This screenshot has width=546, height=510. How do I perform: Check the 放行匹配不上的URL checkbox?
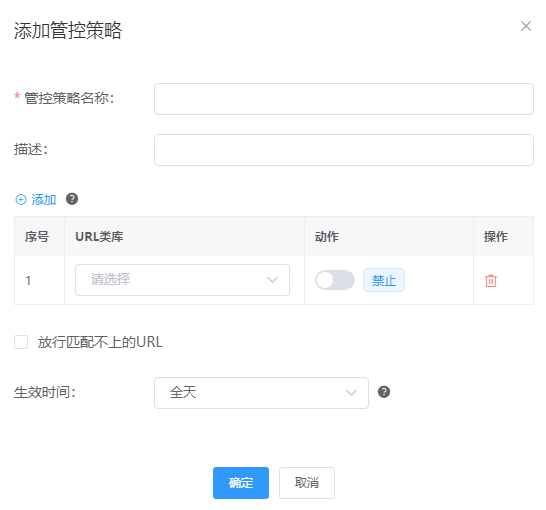pyautogui.click(x=21, y=342)
